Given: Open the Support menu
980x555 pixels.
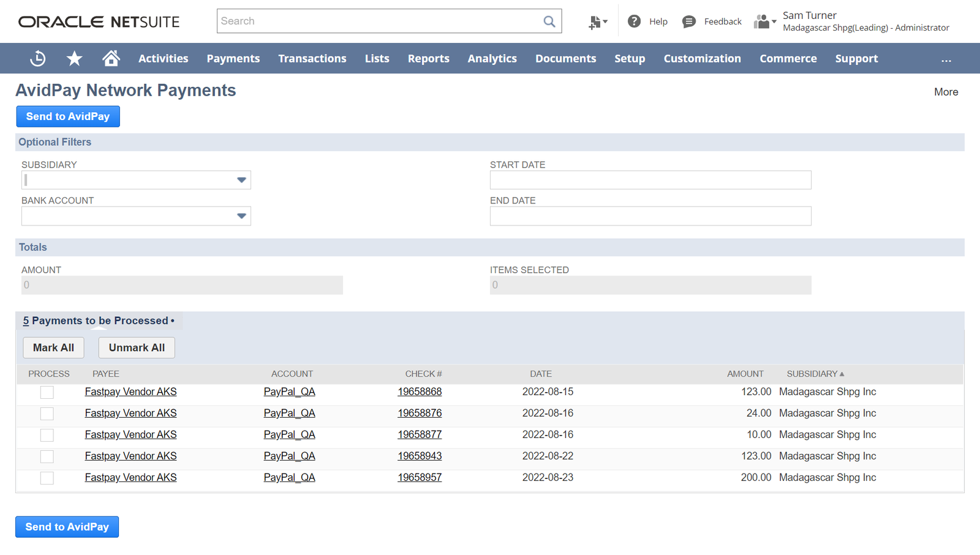Looking at the screenshot, I should 856,58.
